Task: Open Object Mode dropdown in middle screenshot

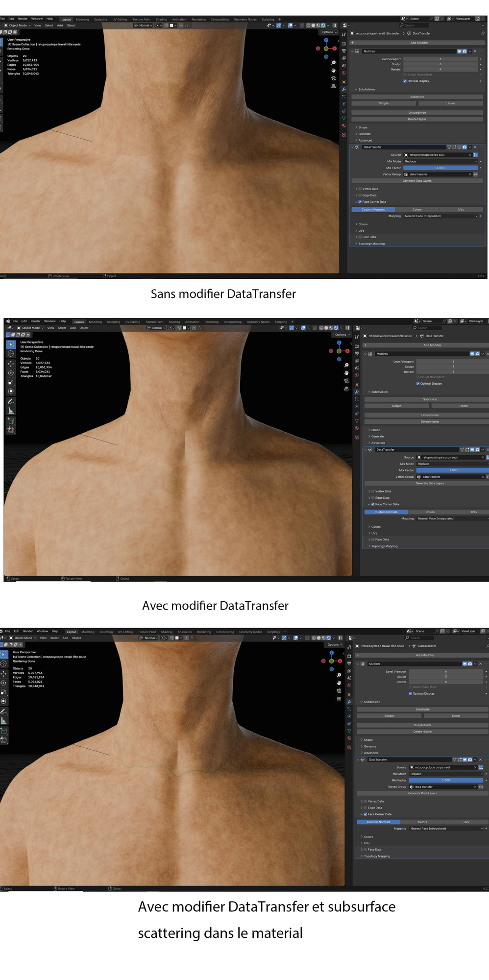Action: 30,328
